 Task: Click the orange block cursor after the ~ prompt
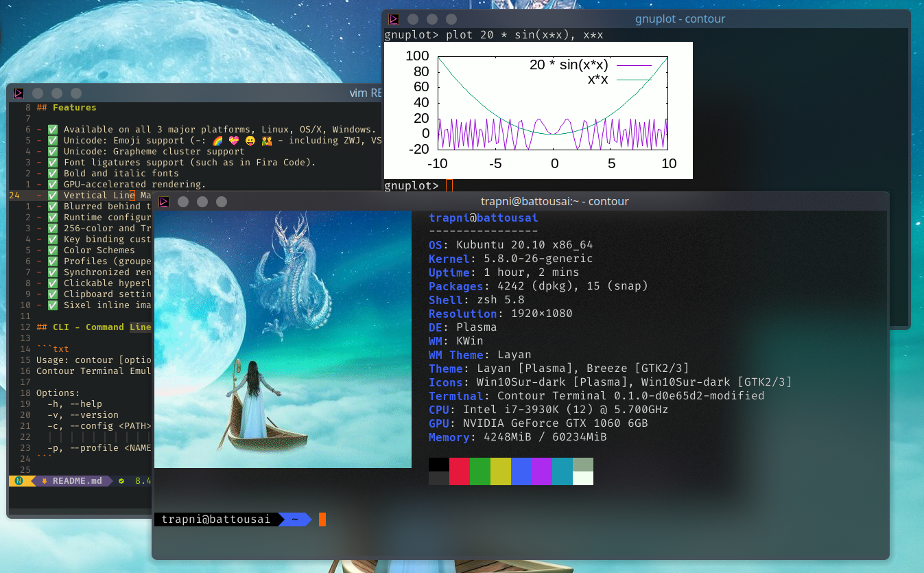tap(322, 519)
